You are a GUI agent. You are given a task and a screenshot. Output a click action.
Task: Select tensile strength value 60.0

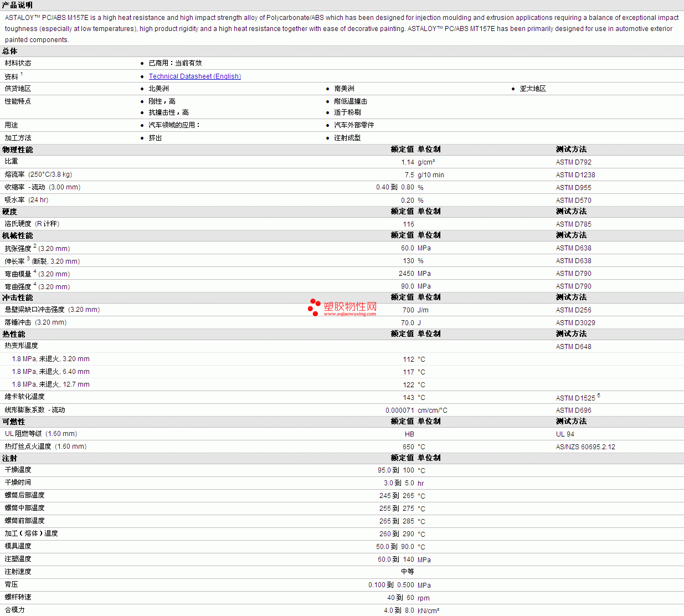coord(408,248)
